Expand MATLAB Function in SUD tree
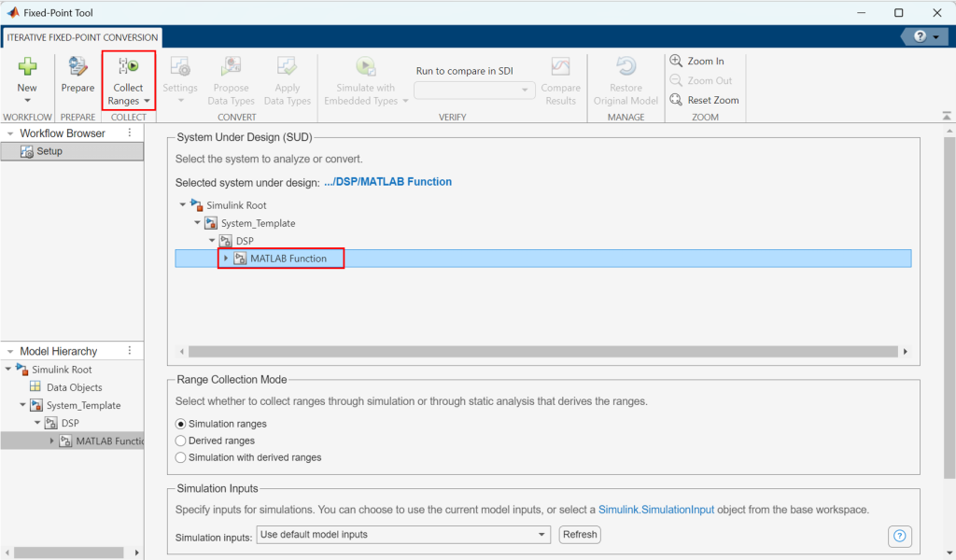This screenshot has width=956, height=560. pos(226,259)
